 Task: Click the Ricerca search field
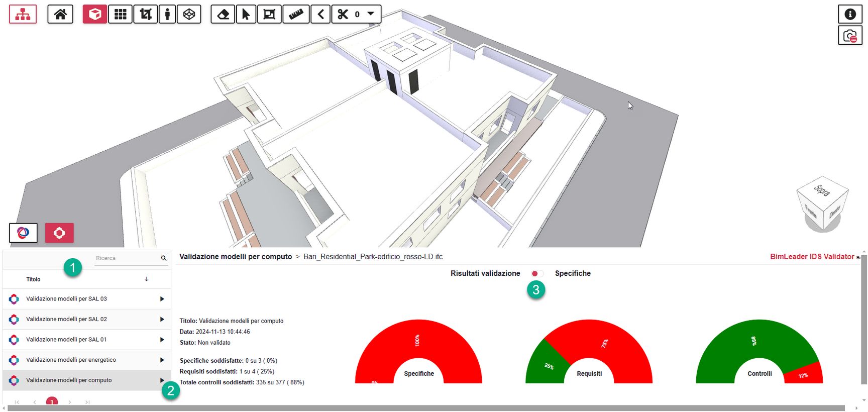pos(127,258)
